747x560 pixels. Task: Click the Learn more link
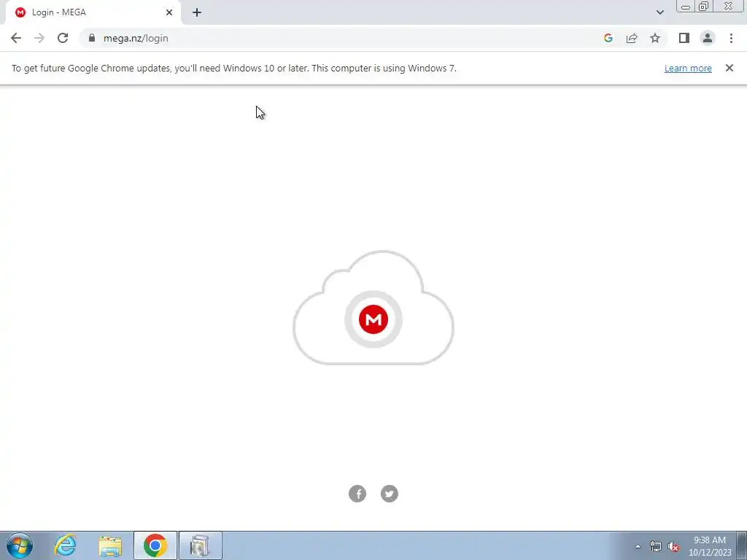tap(688, 68)
